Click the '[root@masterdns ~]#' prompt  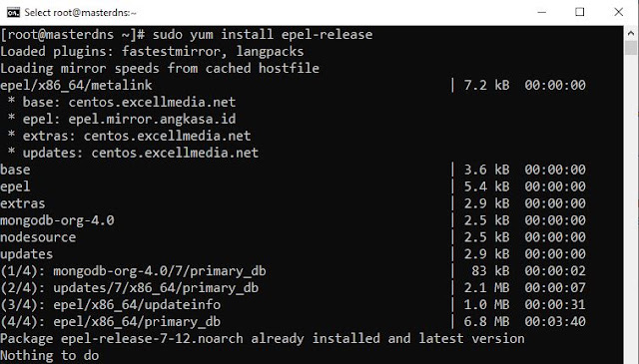73,35
